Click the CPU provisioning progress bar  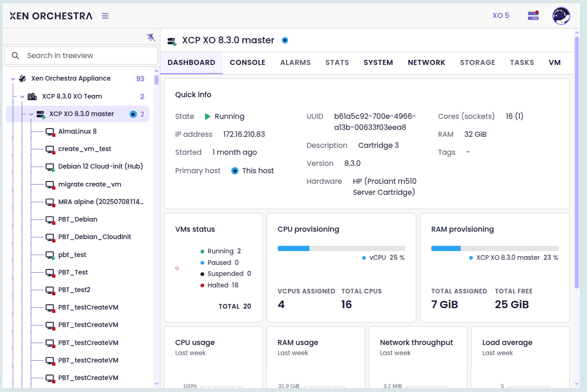[x=341, y=248]
